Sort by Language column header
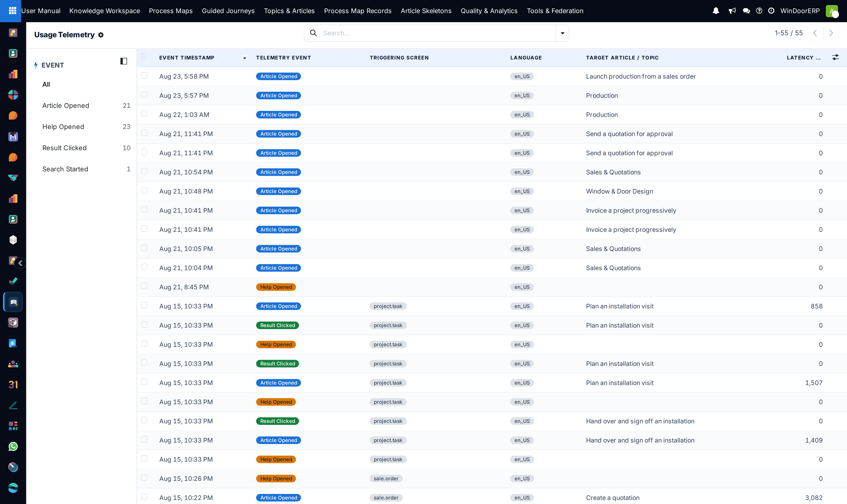The height and width of the screenshot is (504, 847). click(526, 58)
